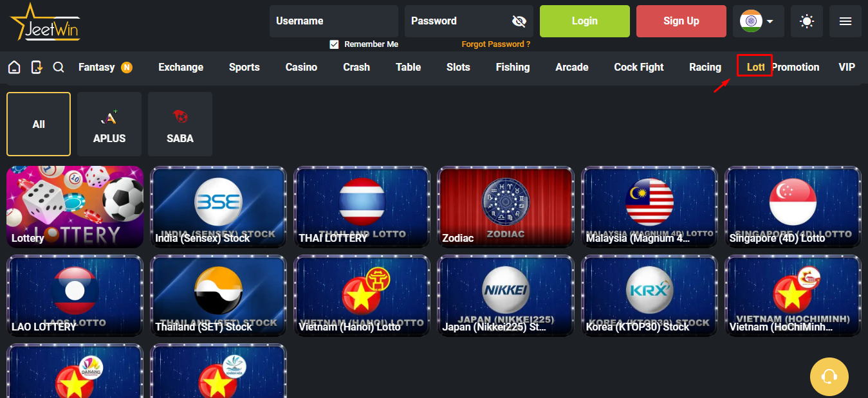Click the search magnifier icon
Image resolution: width=868 pixels, height=398 pixels.
59,68
